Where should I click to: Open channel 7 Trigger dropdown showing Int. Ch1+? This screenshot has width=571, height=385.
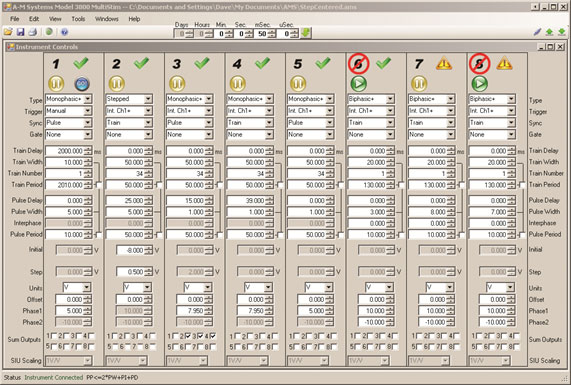(432, 111)
